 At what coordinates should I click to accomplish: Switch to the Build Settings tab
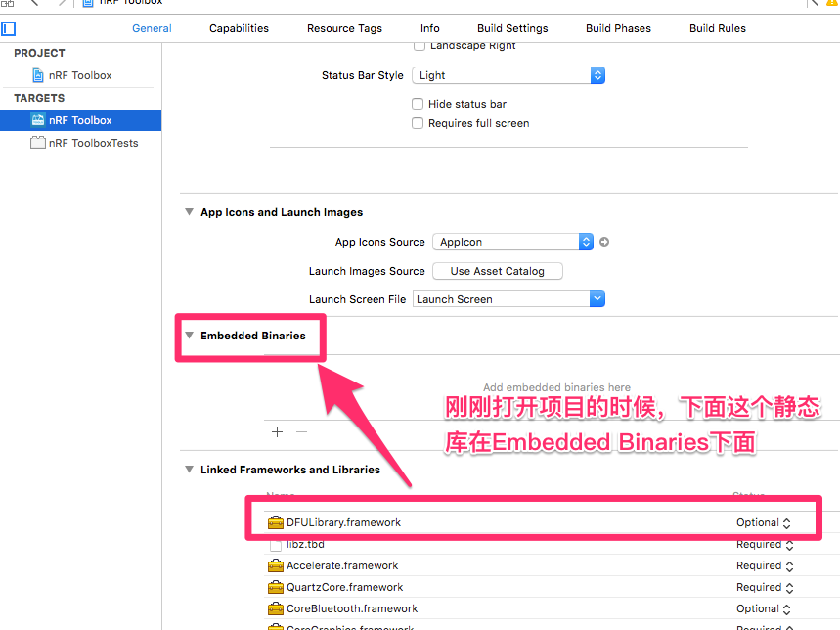click(512, 28)
